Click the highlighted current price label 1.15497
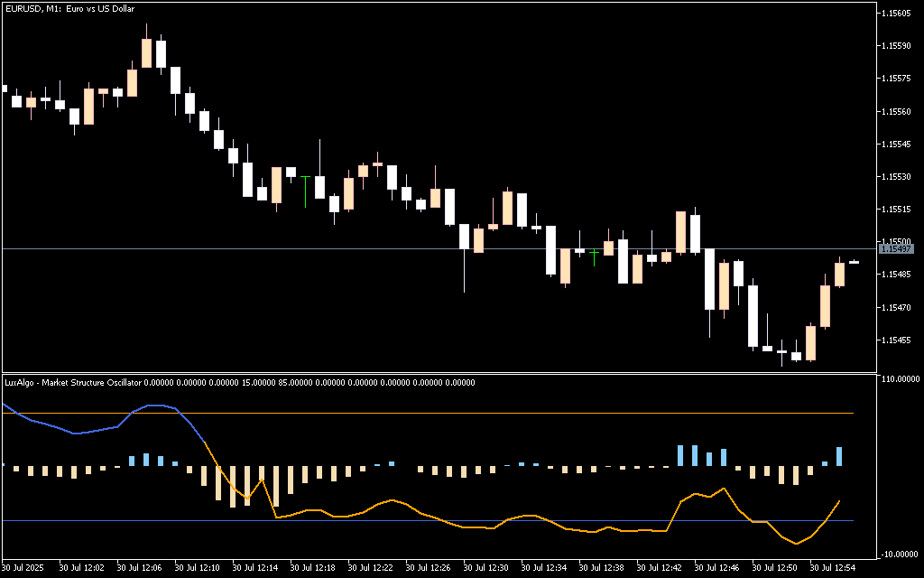Image resolution: width=924 pixels, height=578 pixels. click(x=896, y=248)
